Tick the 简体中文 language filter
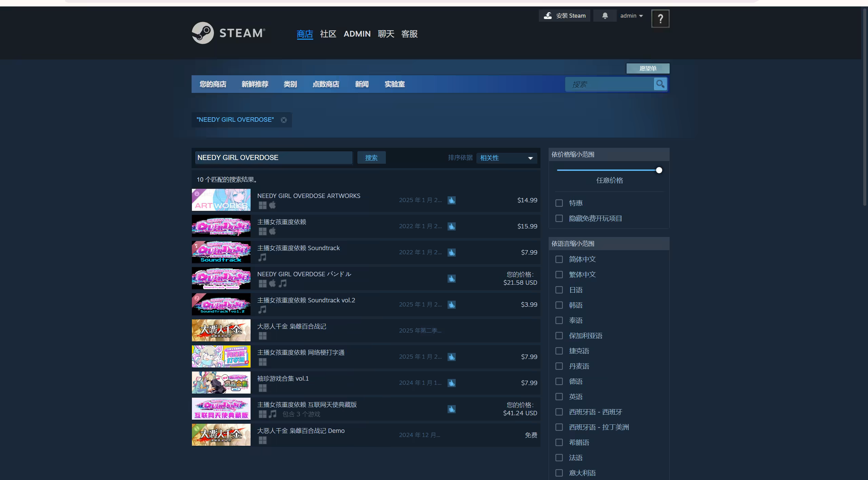The width and height of the screenshot is (868, 480). tap(559, 259)
